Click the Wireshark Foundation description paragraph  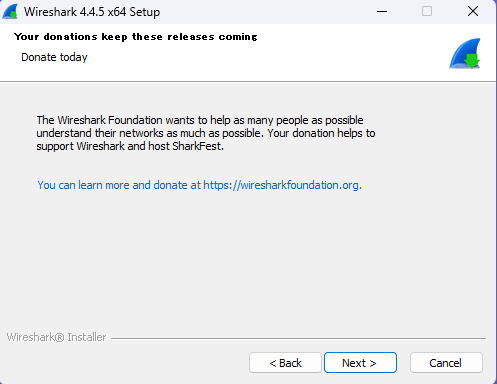click(206, 133)
